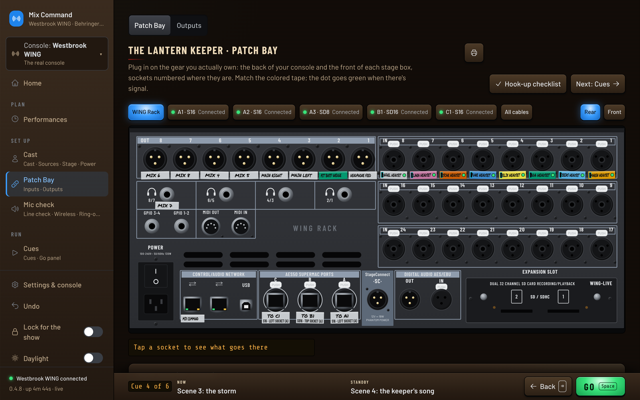Show All cables view

tap(516, 112)
